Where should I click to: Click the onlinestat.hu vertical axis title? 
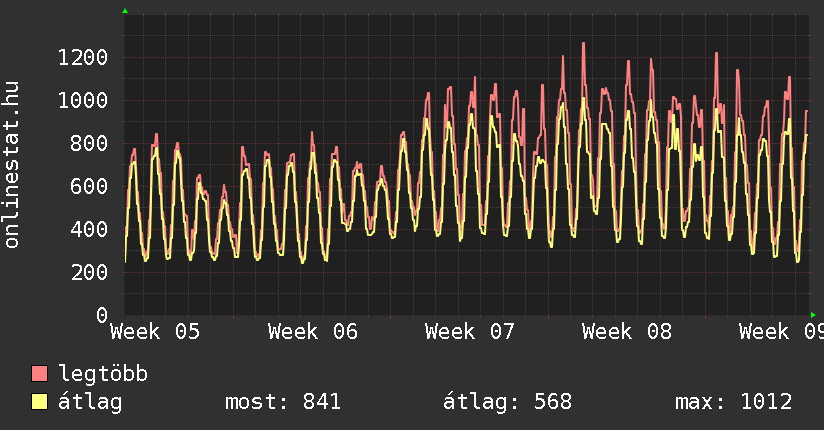12,165
